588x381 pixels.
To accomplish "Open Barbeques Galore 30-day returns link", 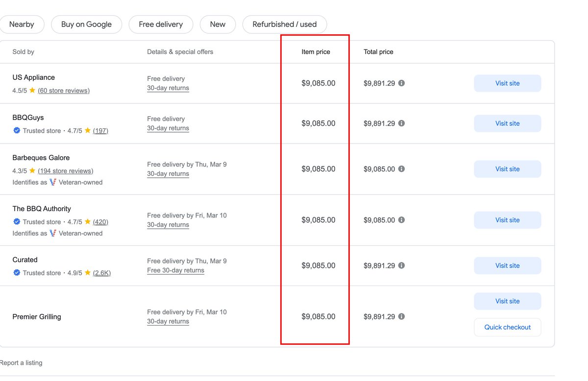I will [x=168, y=174].
